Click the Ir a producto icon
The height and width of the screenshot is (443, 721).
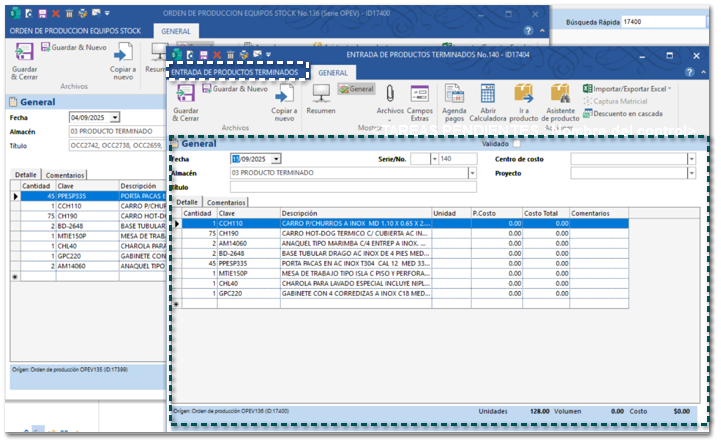(524, 101)
